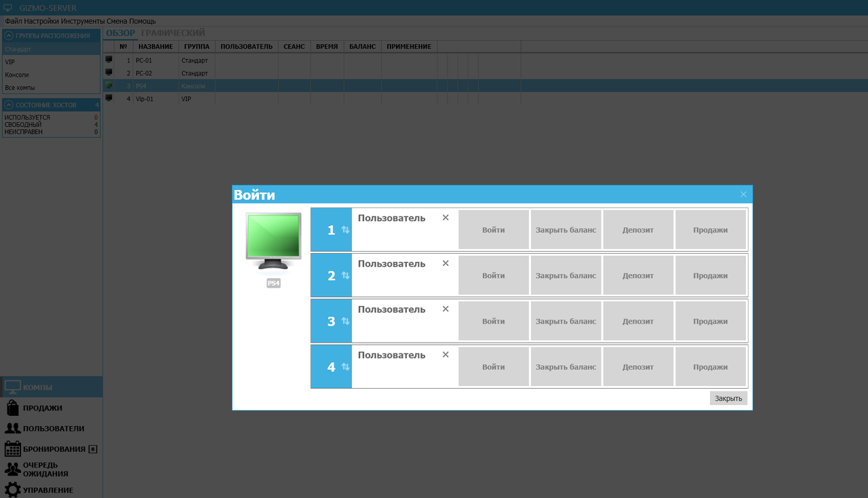Switch to the ОБЗОР tab
The height and width of the screenshot is (498, 868).
[121, 33]
